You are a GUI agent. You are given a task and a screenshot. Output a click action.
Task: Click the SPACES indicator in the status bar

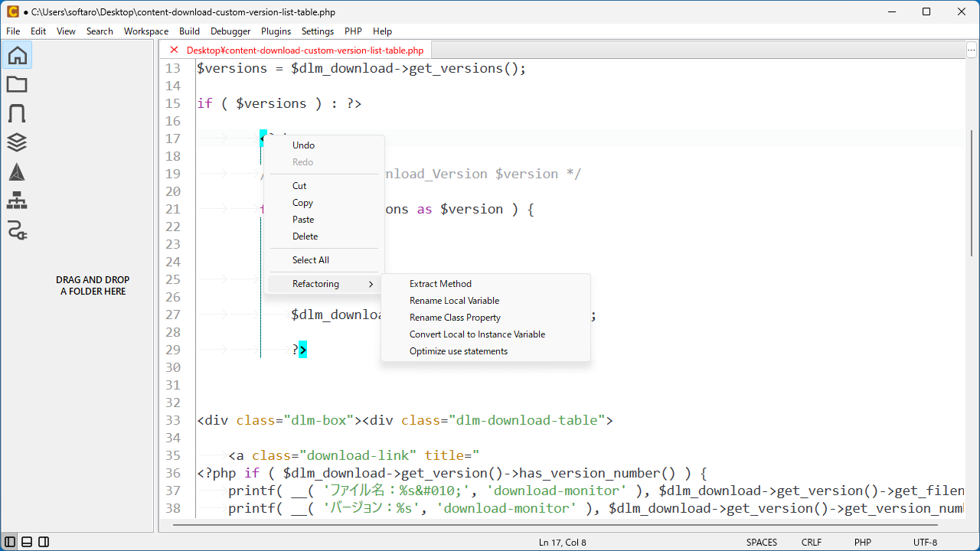pos(762,543)
